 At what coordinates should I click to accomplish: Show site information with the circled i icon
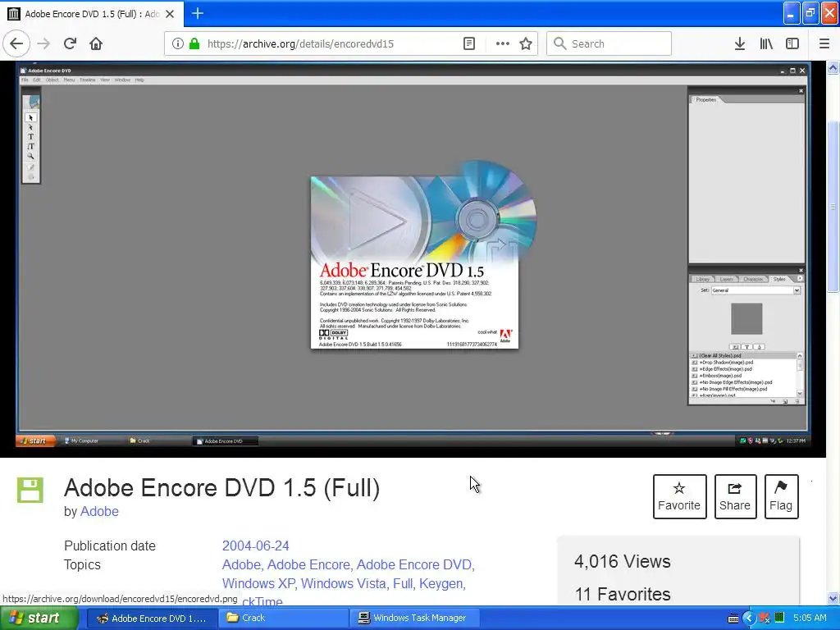click(x=178, y=44)
